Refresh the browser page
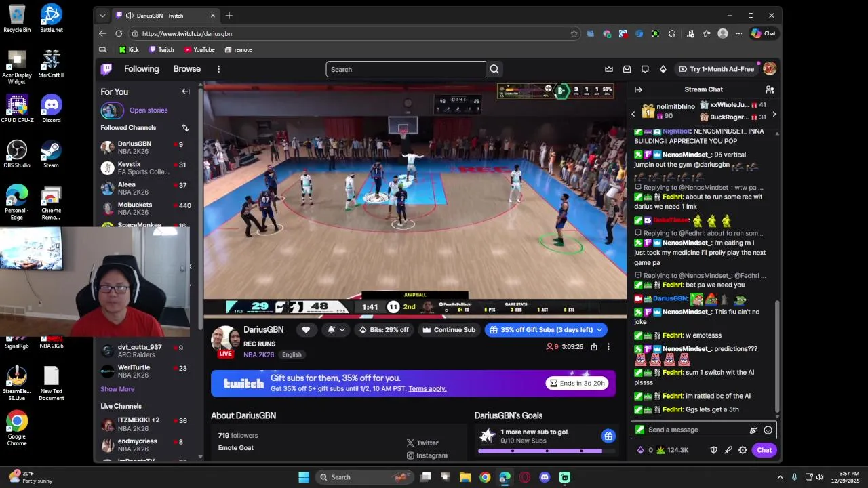The image size is (868, 488). click(x=119, y=33)
